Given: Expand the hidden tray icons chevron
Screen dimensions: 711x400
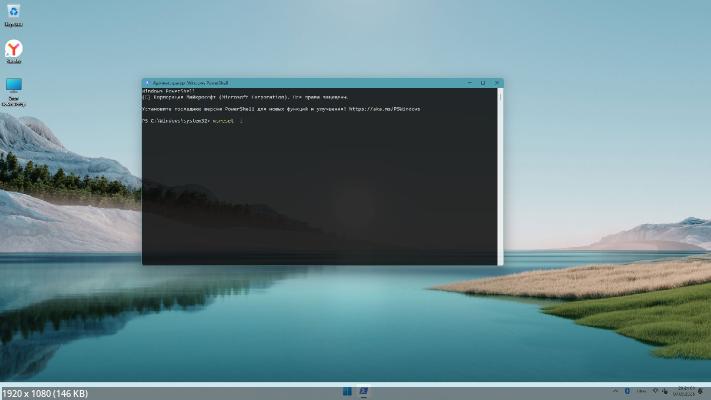Looking at the screenshot, I should pyautogui.click(x=614, y=390).
